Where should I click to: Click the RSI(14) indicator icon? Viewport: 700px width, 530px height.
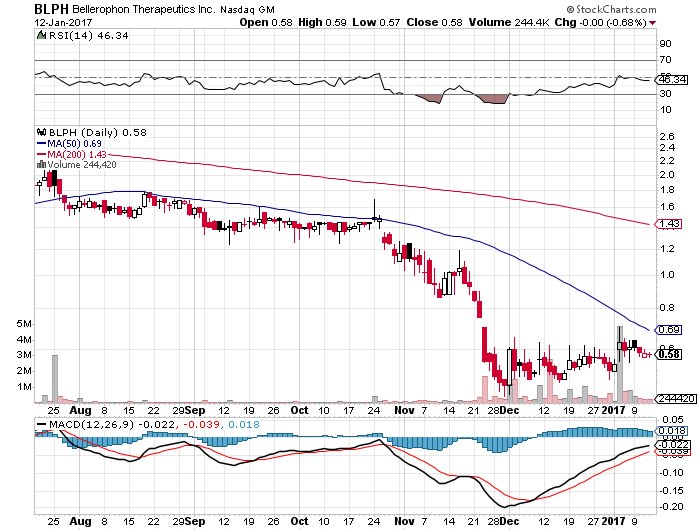coord(41,35)
